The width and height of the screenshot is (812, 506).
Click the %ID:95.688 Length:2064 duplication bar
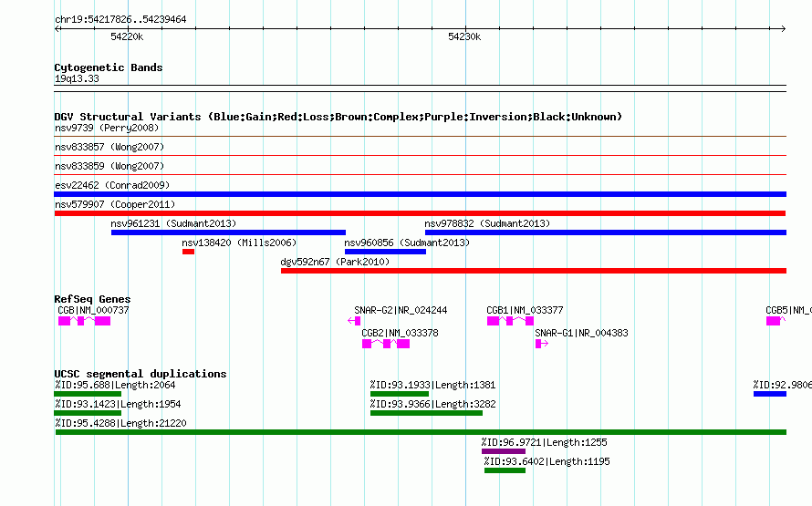click(88, 394)
